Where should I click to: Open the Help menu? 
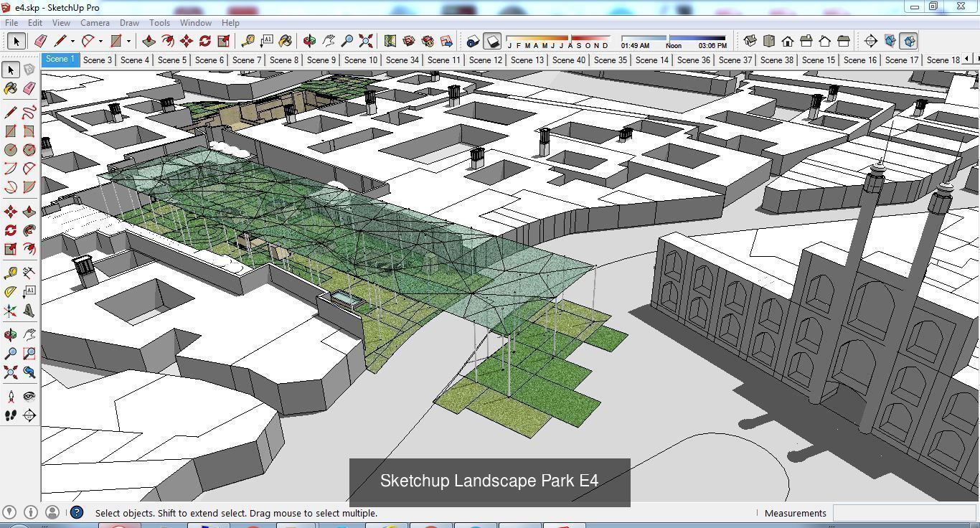tap(230, 23)
